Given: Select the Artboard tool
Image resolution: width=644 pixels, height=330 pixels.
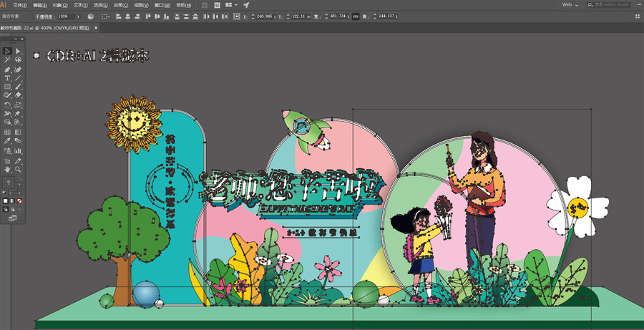Looking at the screenshot, I should [7, 160].
